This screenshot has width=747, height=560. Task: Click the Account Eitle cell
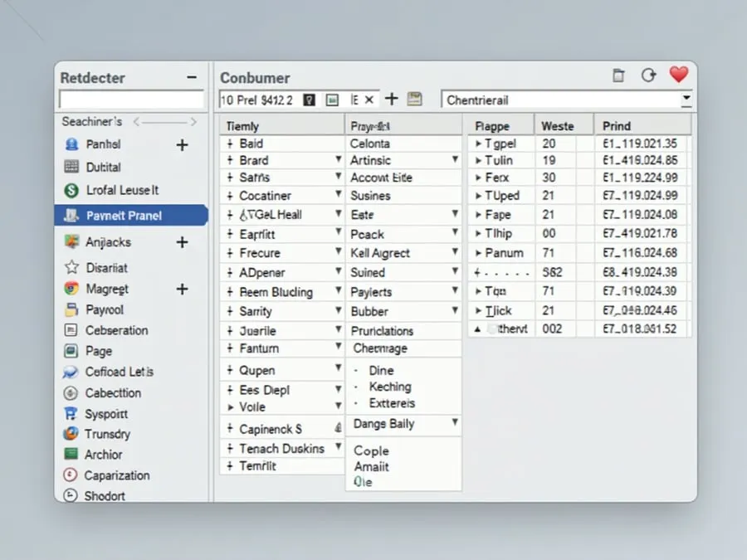click(403, 178)
